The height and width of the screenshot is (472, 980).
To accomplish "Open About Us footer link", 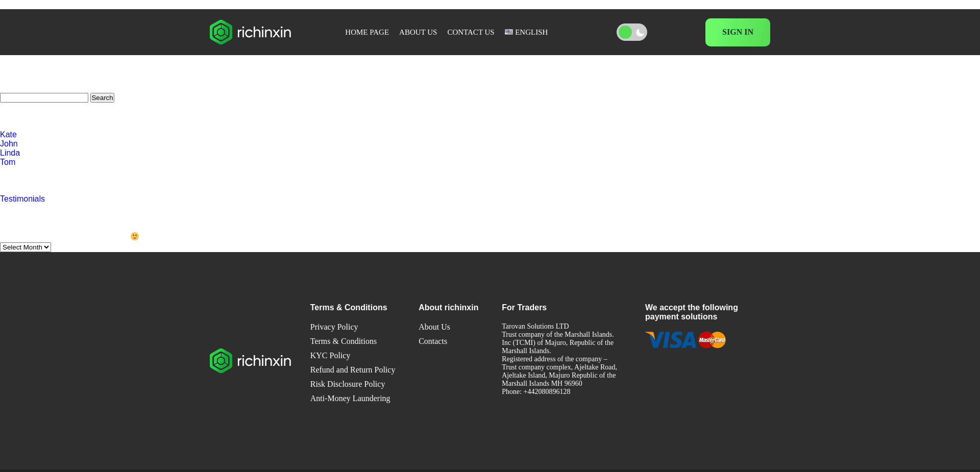I will click(434, 327).
